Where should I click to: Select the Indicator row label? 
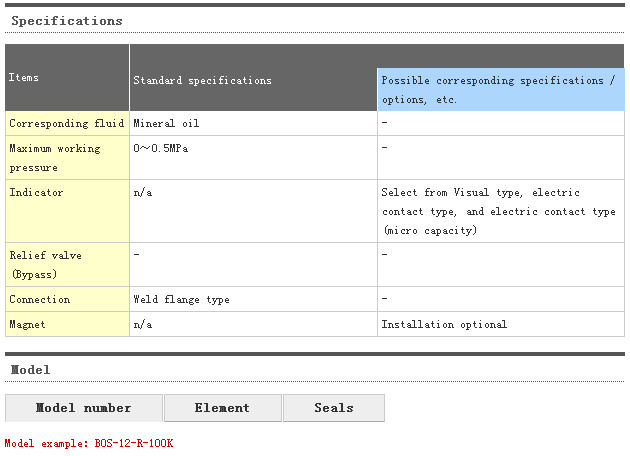(36, 192)
